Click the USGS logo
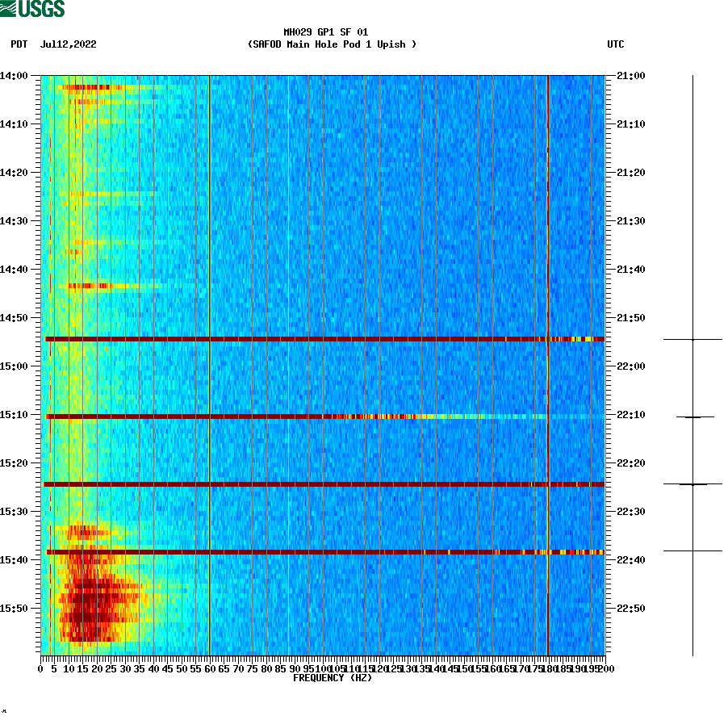The image size is (728, 720). click(32, 9)
